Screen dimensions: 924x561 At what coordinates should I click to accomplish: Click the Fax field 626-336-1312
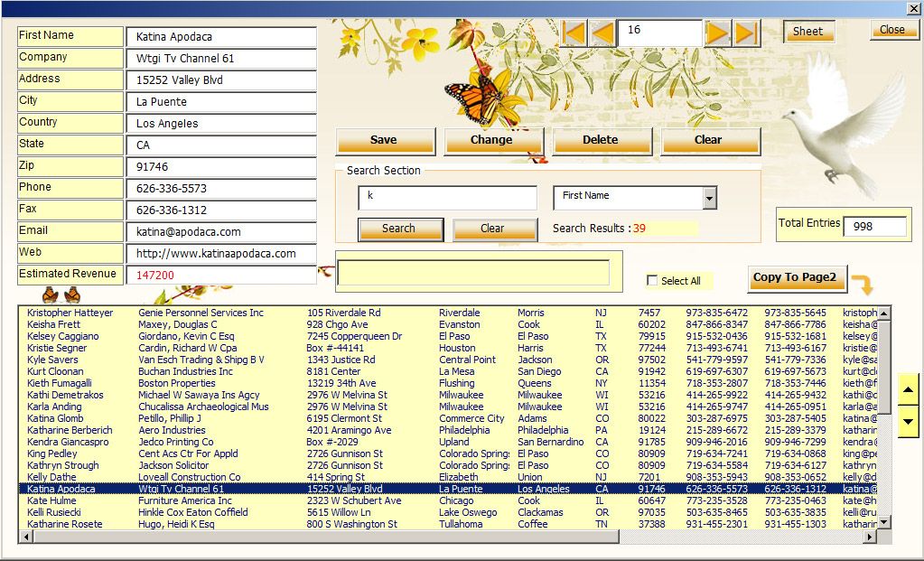click(221, 210)
